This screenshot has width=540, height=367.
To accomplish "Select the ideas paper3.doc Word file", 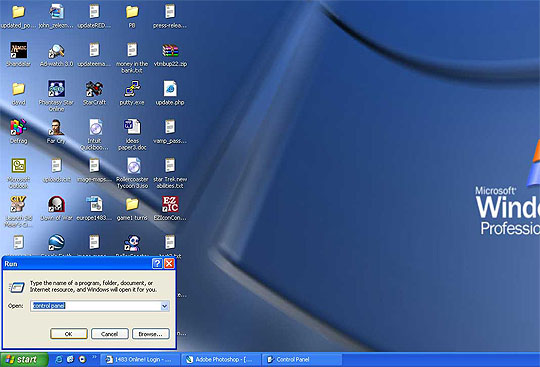I will coord(132,128).
